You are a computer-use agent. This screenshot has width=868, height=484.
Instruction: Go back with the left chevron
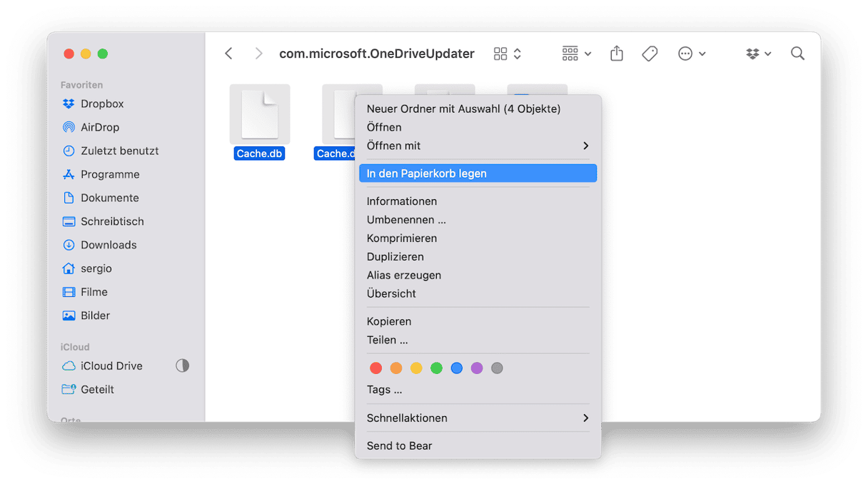(228, 54)
